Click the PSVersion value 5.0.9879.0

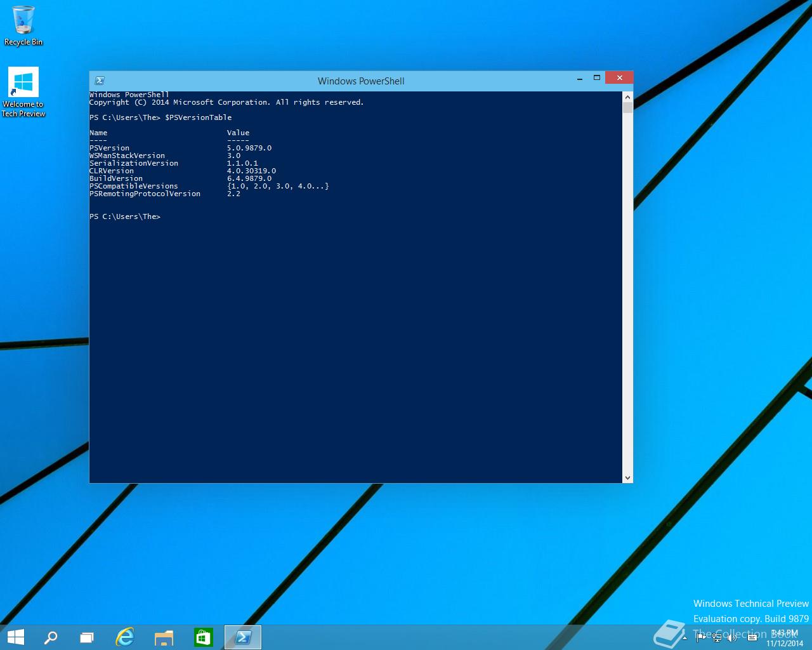coord(249,148)
